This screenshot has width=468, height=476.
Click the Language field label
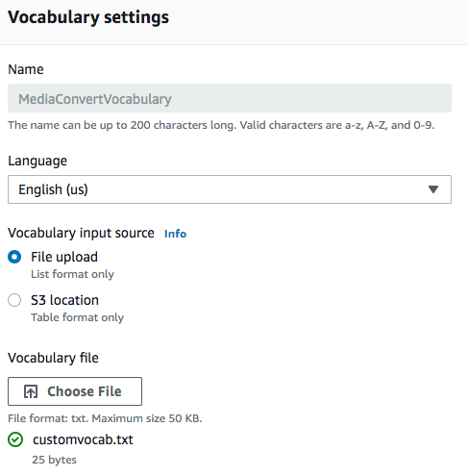point(37,161)
